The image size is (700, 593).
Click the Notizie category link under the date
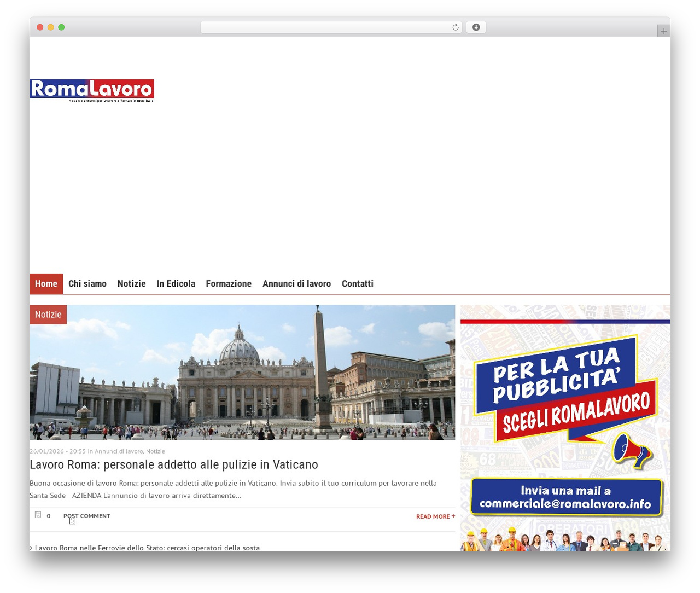click(x=155, y=451)
